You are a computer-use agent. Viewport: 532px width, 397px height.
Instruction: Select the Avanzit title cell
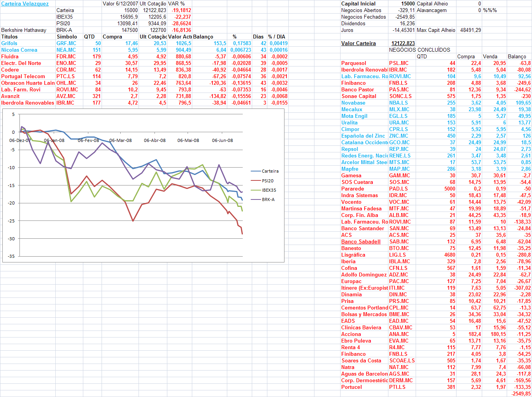pyautogui.click(x=10, y=96)
